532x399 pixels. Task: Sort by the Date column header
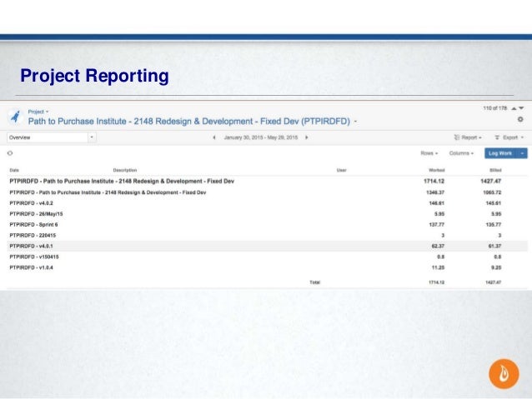click(x=14, y=170)
